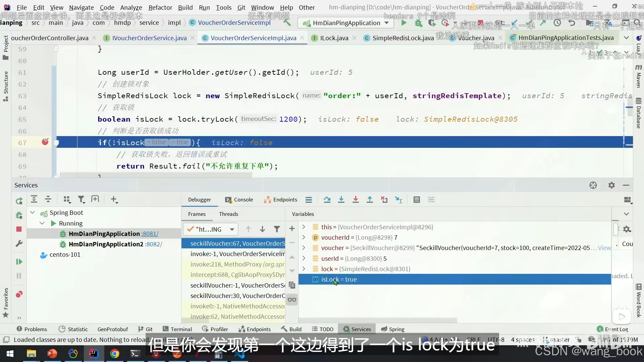Click the Evaluate Expression calculator icon
The height and width of the screenshot is (362, 644).
click(417, 200)
